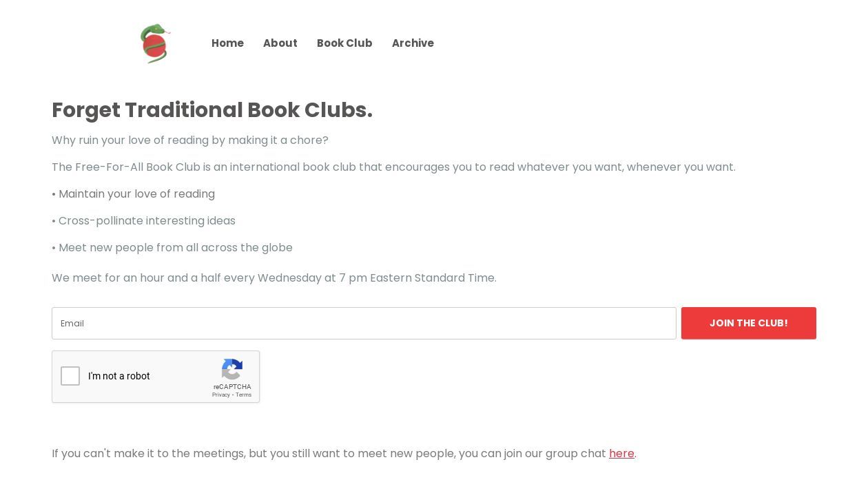The image size is (868, 482).
Task: Click the 'Why ruin your love of reading' line
Action: [190, 140]
